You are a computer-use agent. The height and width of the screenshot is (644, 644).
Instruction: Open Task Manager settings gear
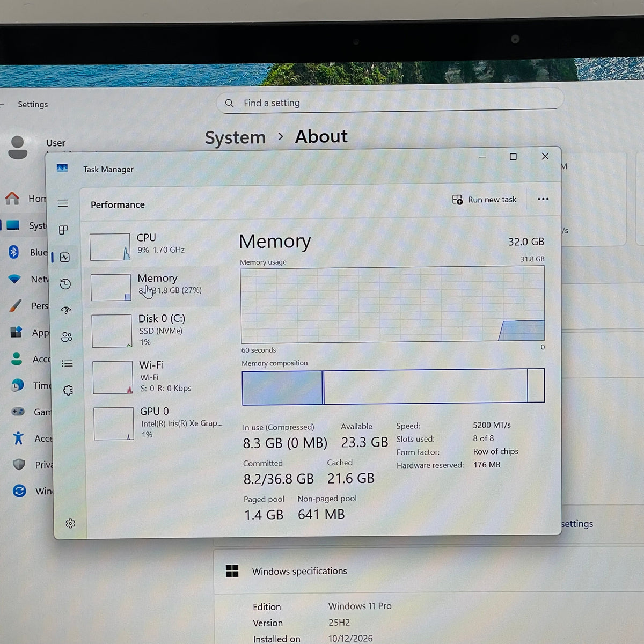tap(70, 523)
